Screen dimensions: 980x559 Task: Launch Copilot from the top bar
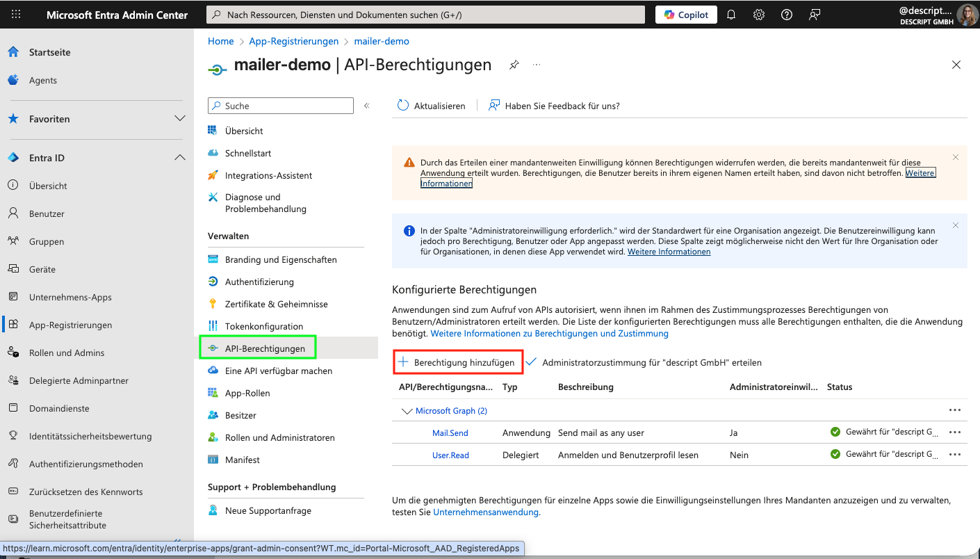[x=685, y=14]
